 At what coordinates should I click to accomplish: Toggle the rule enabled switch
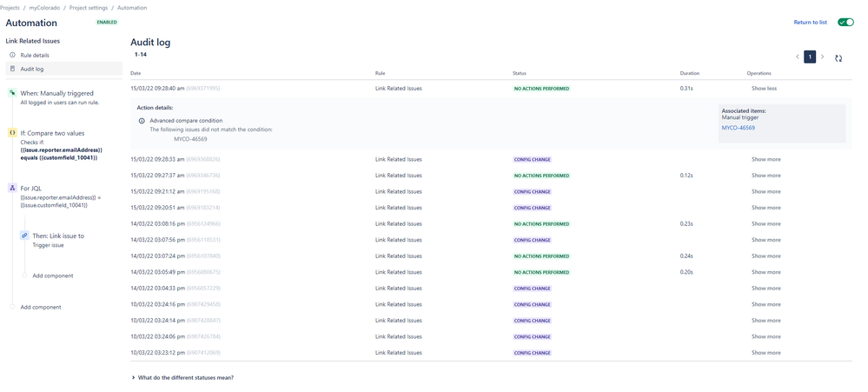845,22
